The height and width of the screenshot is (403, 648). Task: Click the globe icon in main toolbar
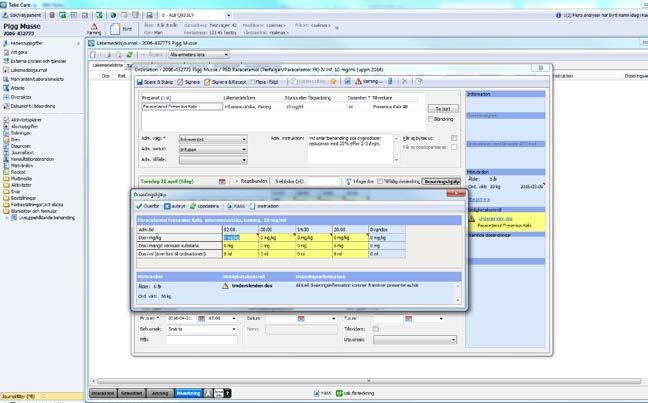click(113, 15)
